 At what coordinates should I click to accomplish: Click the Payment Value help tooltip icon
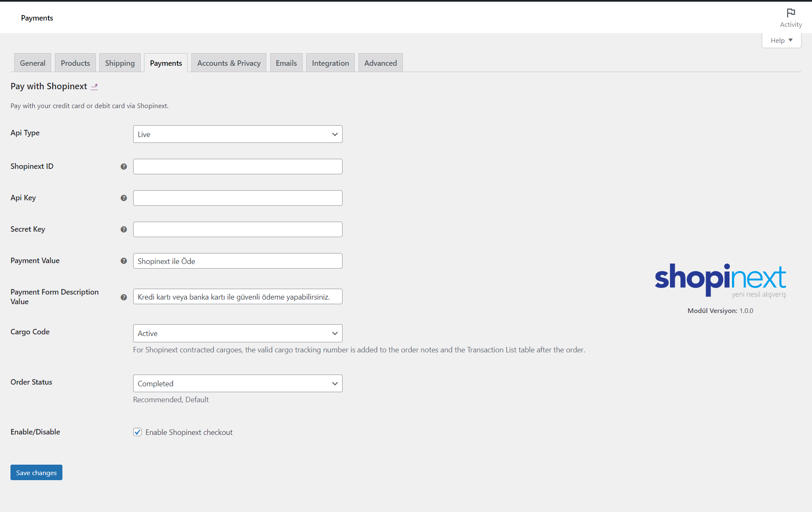(124, 261)
